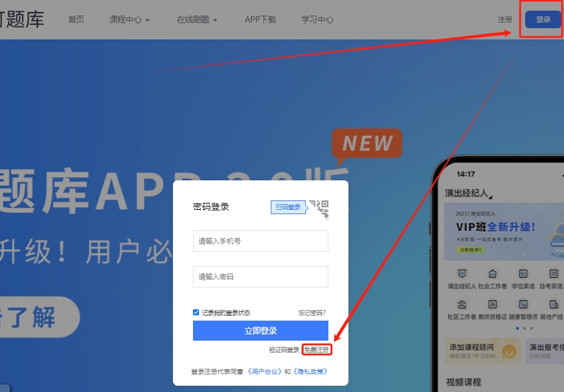Click the QR code icon in the login dialog
Image resolution: width=564 pixels, height=392 pixels.
319,209
